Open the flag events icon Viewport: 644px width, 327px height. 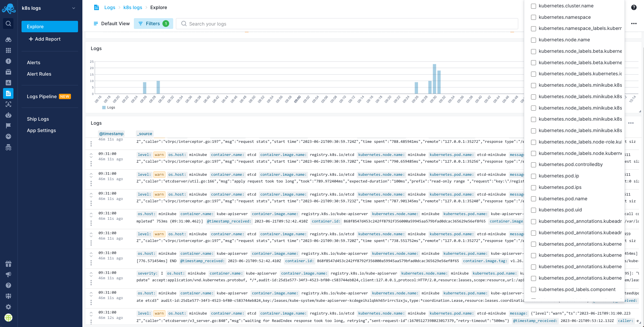pyautogui.click(x=8, y=126)
